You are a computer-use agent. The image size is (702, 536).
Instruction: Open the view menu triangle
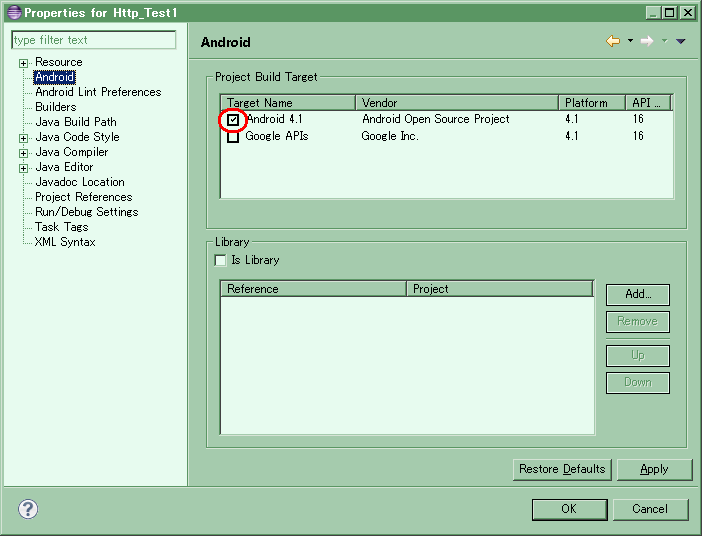(681, 41)
